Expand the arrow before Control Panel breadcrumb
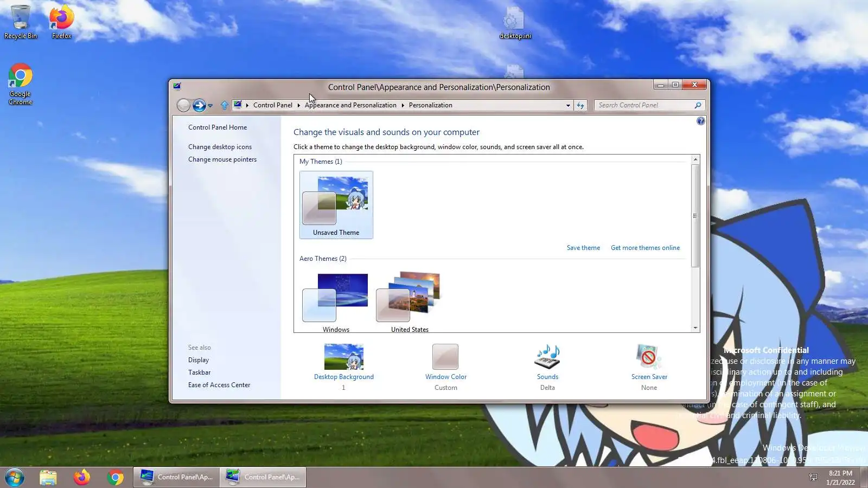Screen dimensions: 868x488 pos(247,105)
